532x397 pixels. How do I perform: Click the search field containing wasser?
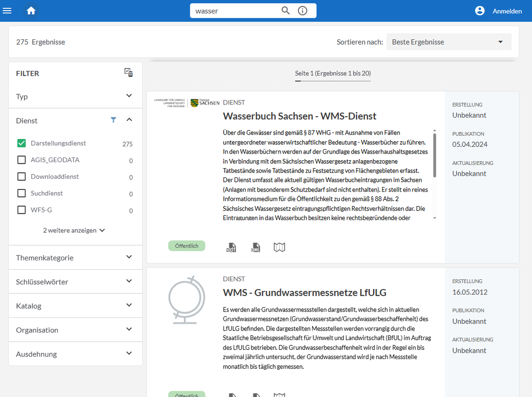[x=233, y=10]
